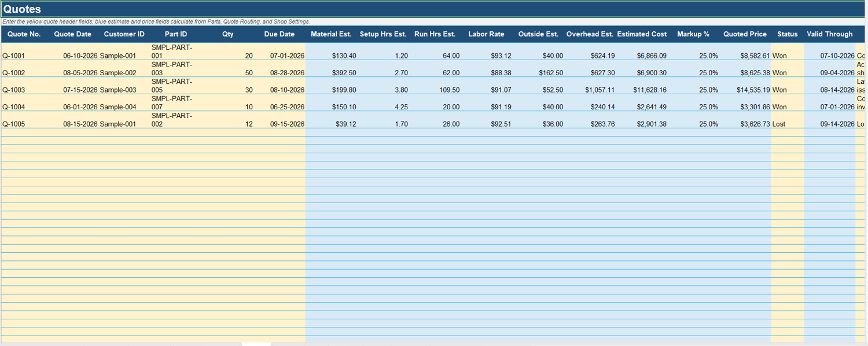
Task: Select labor rate $93.12
Action: [501, 56]
